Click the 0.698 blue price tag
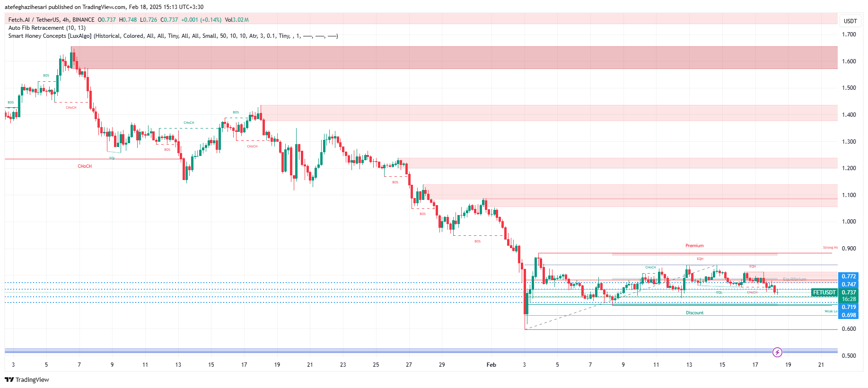Viewport: 868px width, 388px height. (x=848, y=315)
